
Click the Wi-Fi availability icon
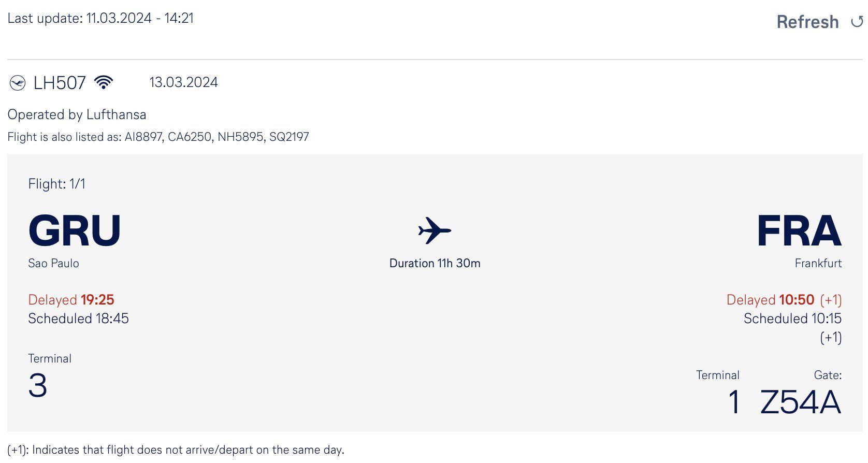click(104, 82)
